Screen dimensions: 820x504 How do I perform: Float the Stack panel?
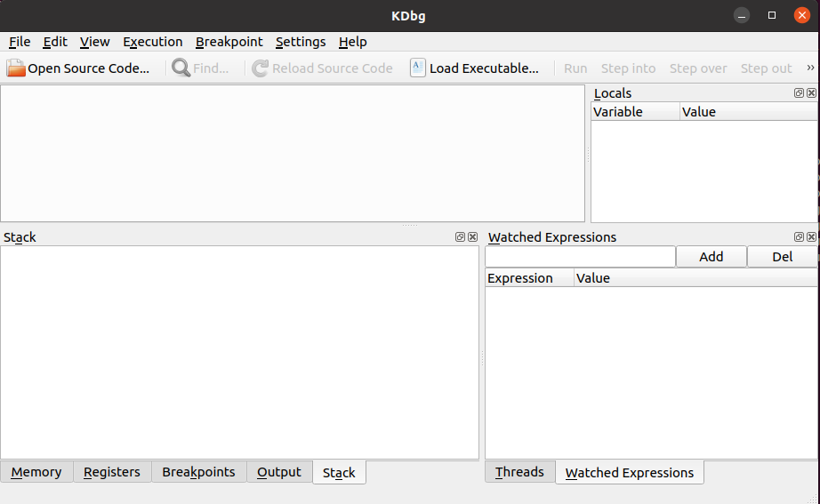[x=460, y=236]
